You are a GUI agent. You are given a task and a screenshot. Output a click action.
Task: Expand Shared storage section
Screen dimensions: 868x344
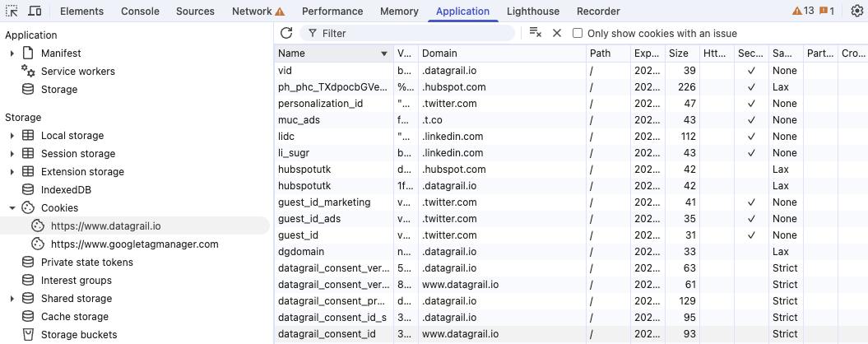pos(12,299)
